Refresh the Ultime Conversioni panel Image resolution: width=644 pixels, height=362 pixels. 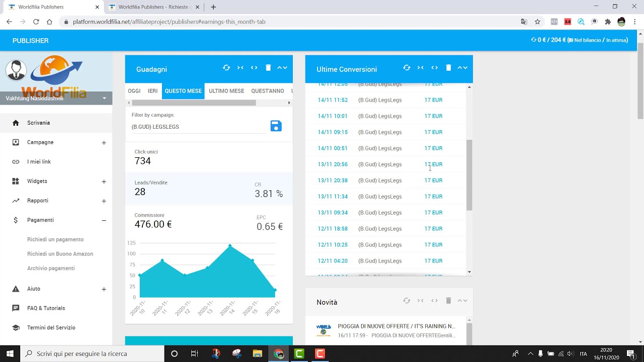[407, 68]
